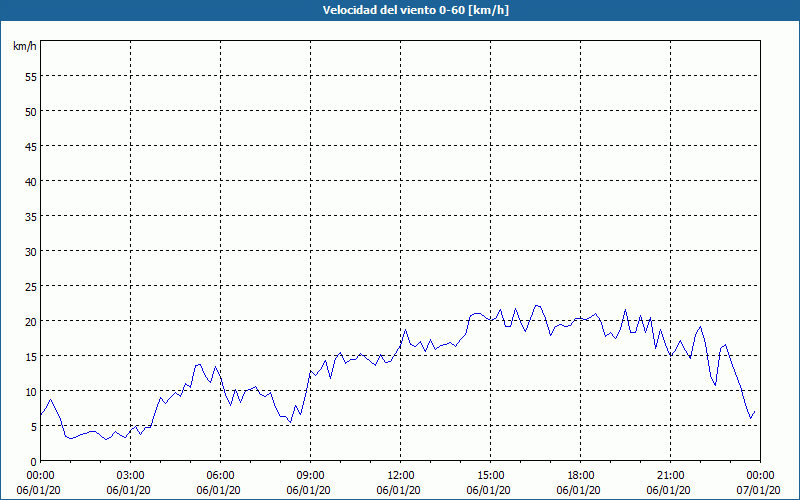The width and height of the screenshot is (800, 500).
Task: Select the y-axis label '15'
Action: 31,356
